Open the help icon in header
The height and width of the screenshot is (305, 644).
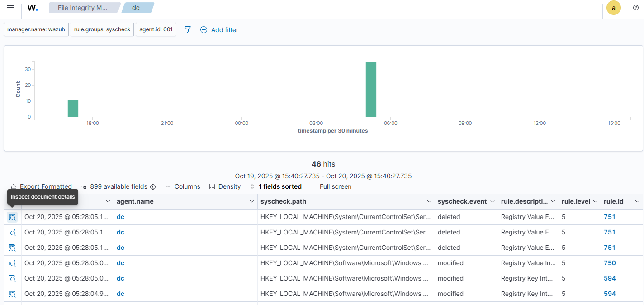[635, 8]
